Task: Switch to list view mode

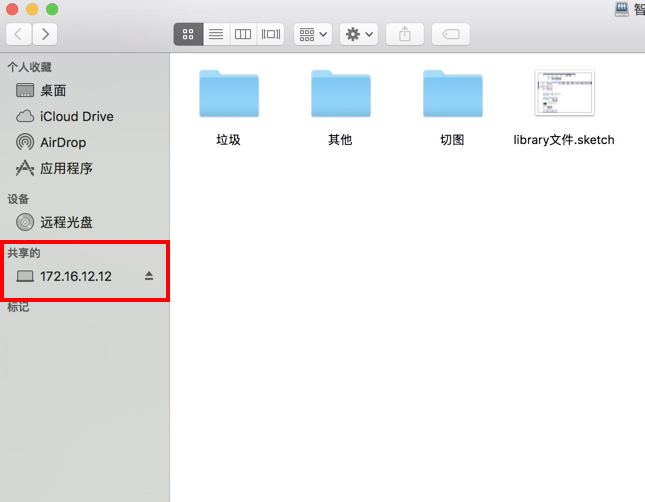Action: click(x=215, y=34)
